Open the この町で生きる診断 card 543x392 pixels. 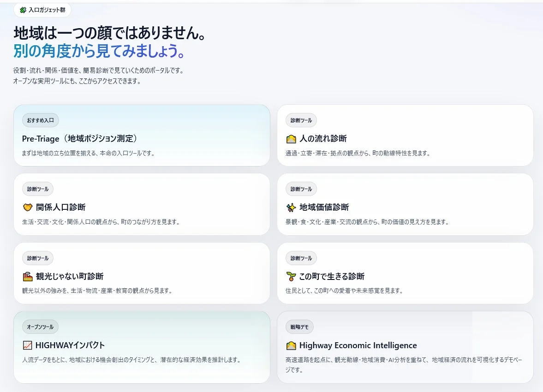pos(405,273)
